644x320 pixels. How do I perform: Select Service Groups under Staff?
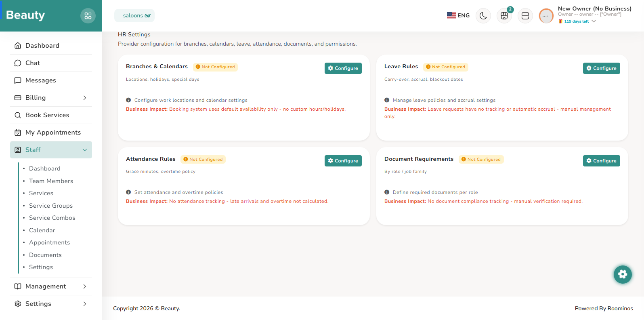coord(51,206)
